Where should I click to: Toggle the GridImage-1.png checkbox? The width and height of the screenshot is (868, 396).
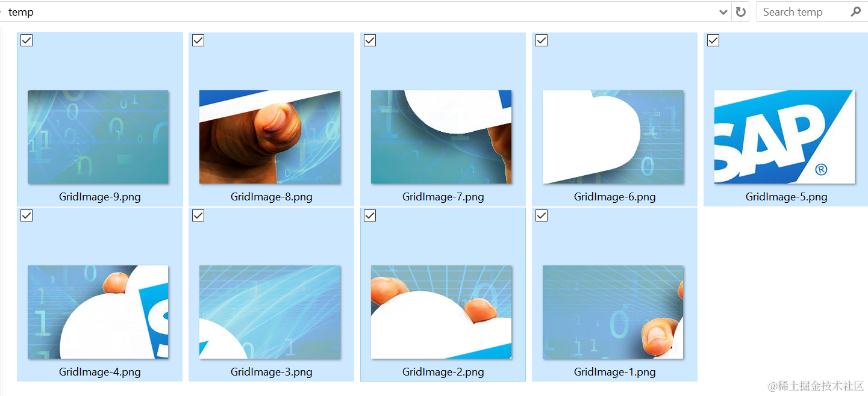point(542,215)
